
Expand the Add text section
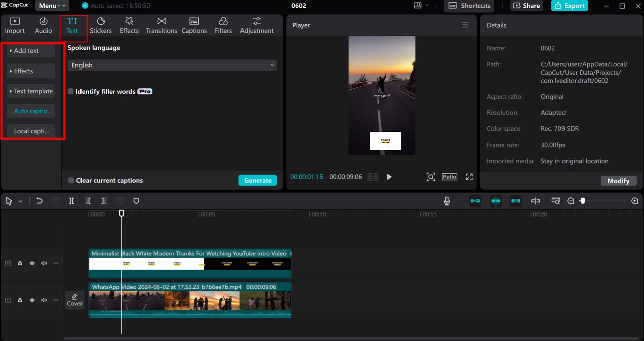(31, 51)
